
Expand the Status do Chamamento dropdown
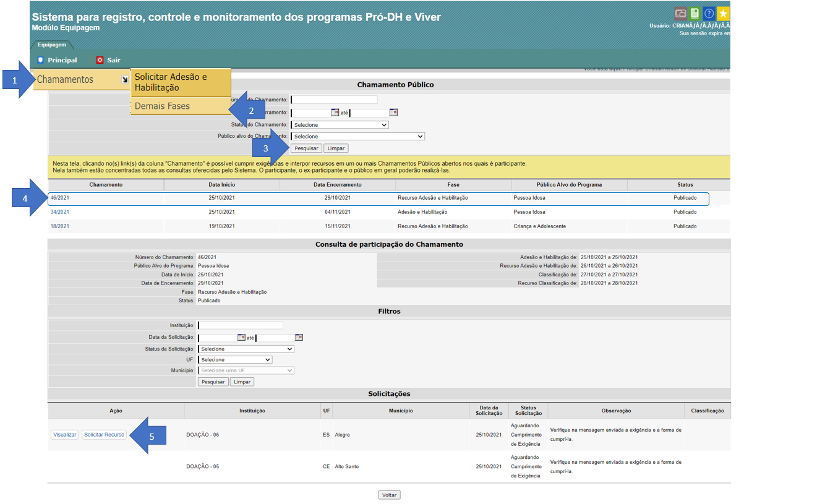pos(340,125)
